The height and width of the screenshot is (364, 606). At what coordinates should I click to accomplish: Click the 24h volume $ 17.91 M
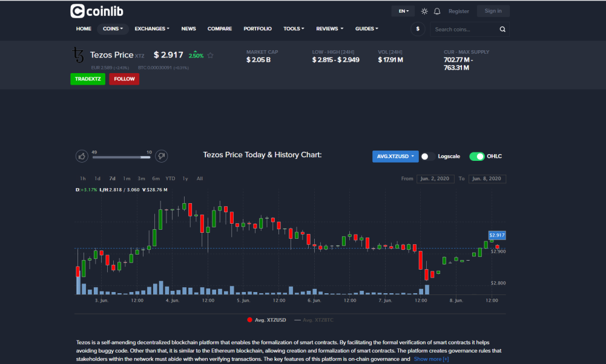pyautogui.click(x=390, y=60)
